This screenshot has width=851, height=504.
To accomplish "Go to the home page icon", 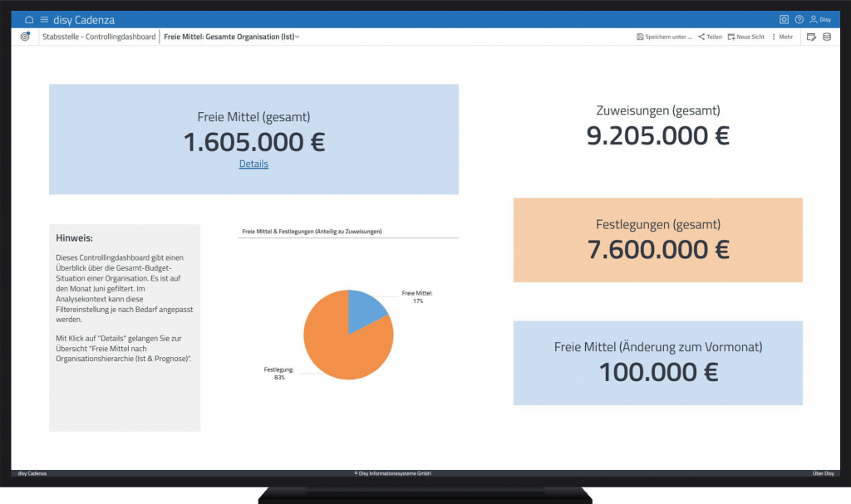I will (x=29, y=19).
